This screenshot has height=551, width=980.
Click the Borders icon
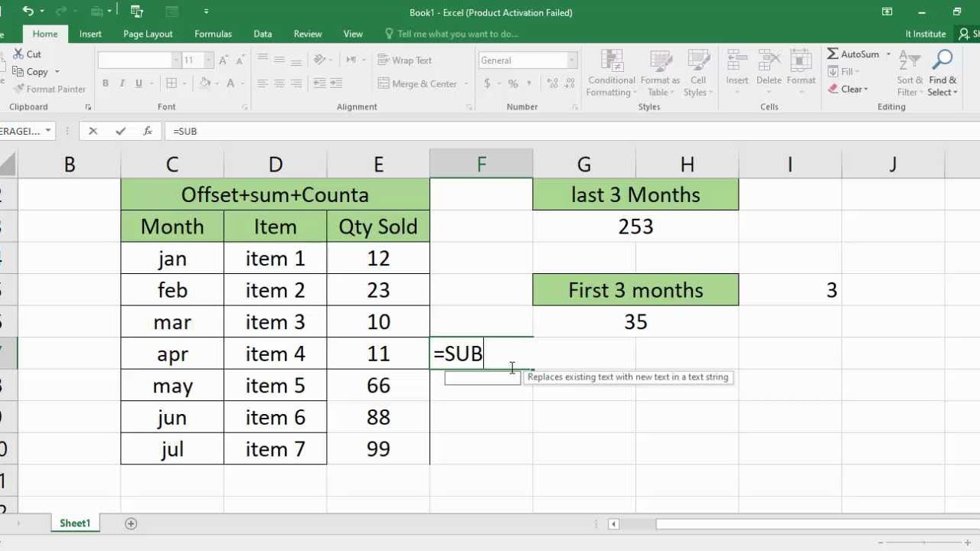click(171, 83)
